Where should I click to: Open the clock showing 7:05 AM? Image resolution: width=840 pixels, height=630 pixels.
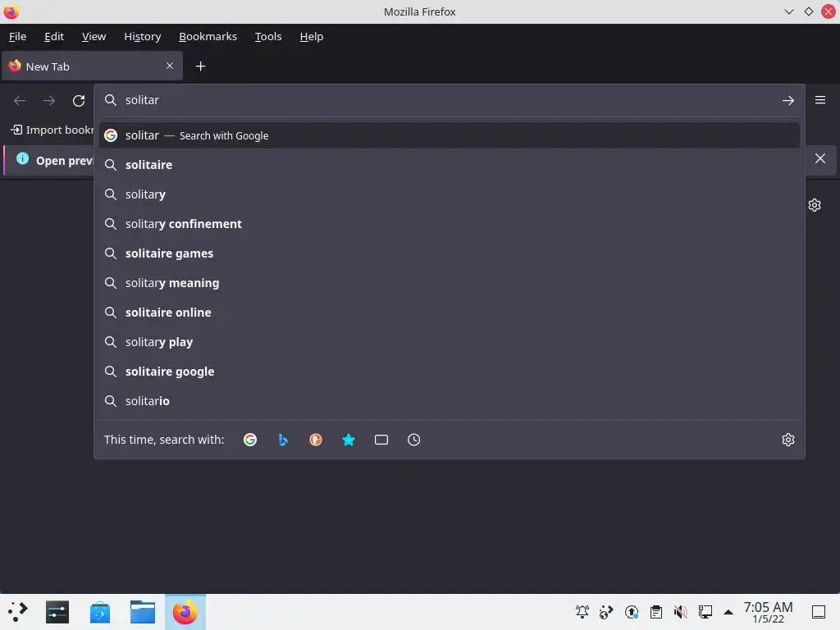768,612
